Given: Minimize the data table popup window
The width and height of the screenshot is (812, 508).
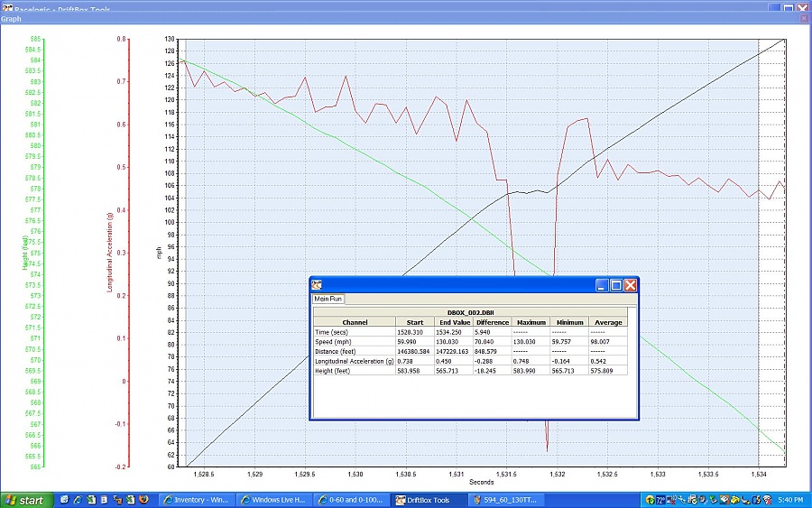Looking at the screenshot, I should coord(602,285).
